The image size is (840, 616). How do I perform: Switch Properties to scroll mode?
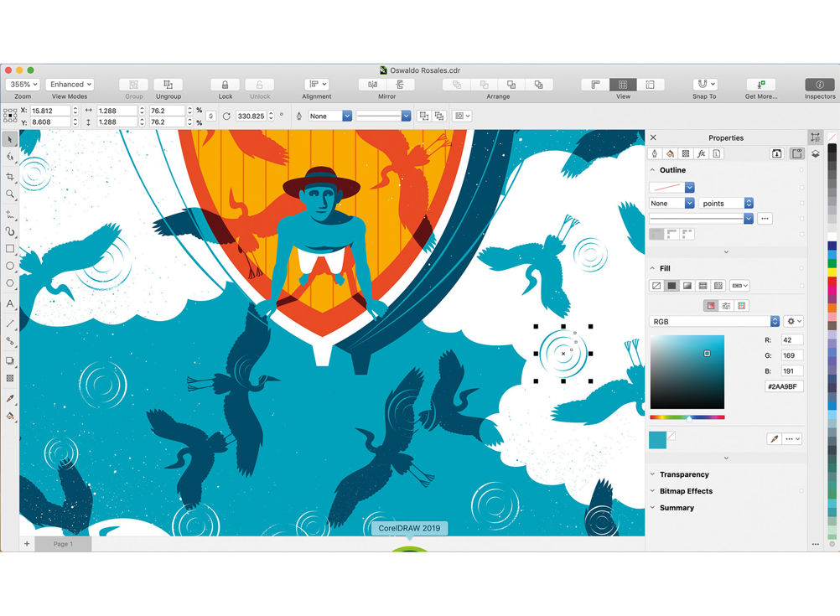point(777,153)
